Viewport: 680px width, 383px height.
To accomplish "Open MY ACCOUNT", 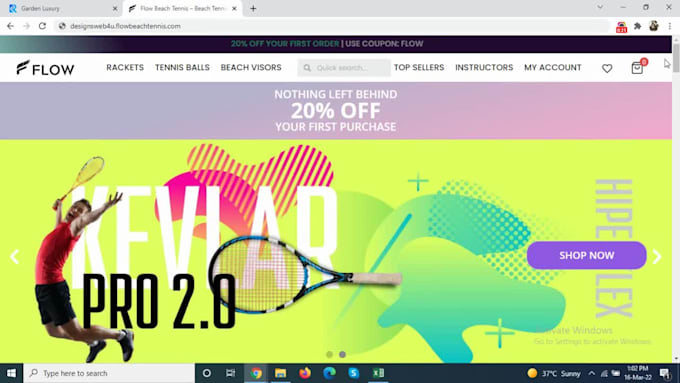I will pyautogui.click(x=552, y=68).
